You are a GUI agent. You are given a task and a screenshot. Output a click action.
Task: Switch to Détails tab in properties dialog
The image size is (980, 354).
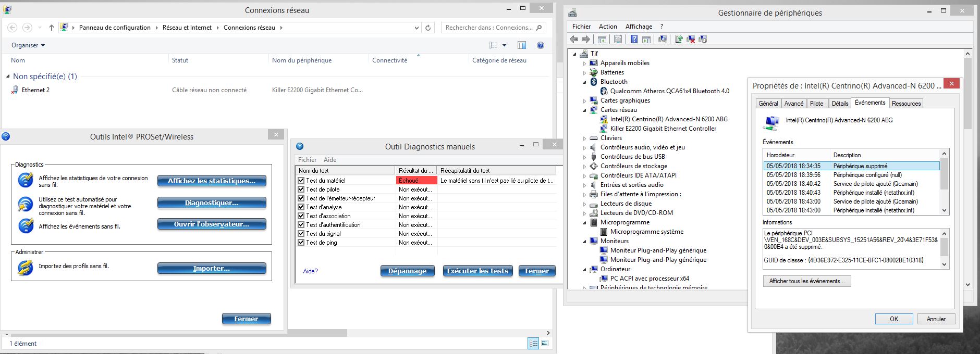tap(840, 104)
